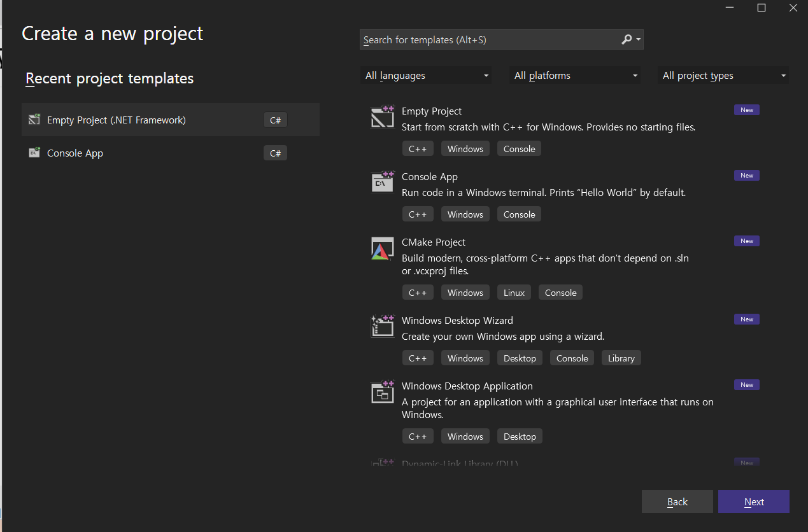Select recent template Empty Project (.NET Framework)
This screenshot has height=532, width=808.
pos(171,120)
